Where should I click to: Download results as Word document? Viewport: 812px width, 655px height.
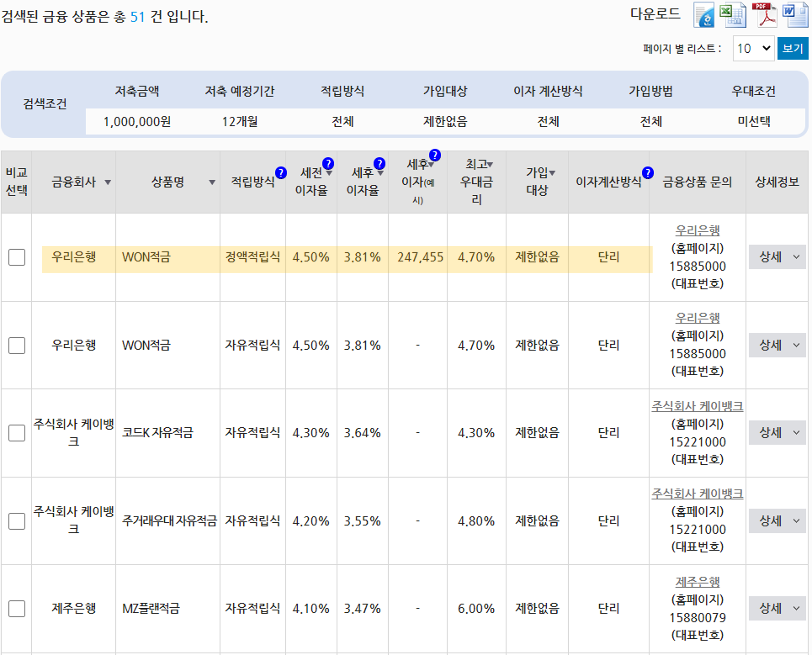pos(796,15)
